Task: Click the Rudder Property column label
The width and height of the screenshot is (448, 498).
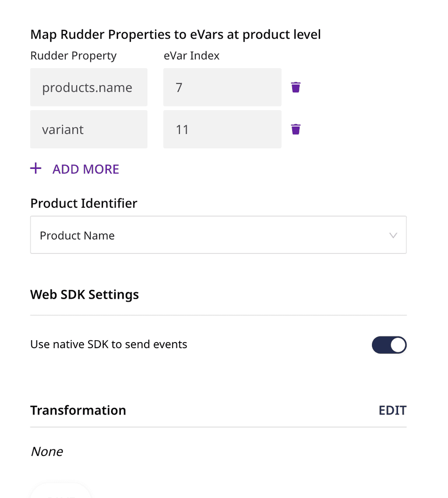Action: click(73, 56)
